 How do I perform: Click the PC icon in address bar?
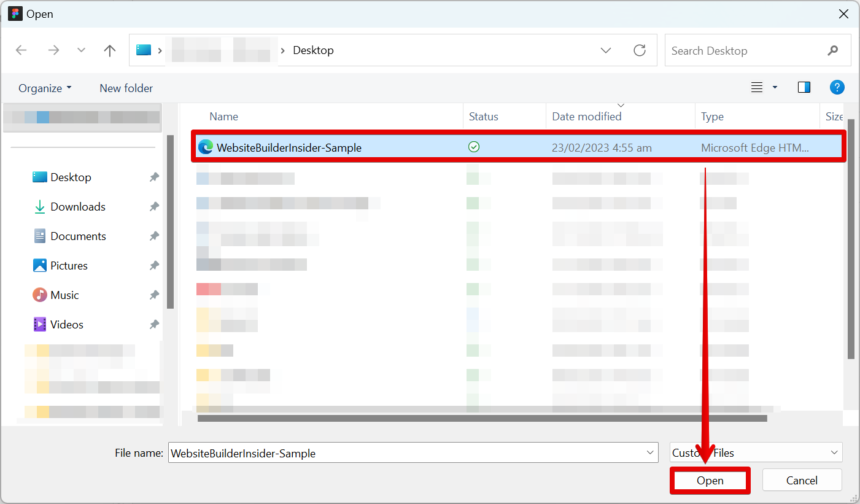click(x=144, y=50)
